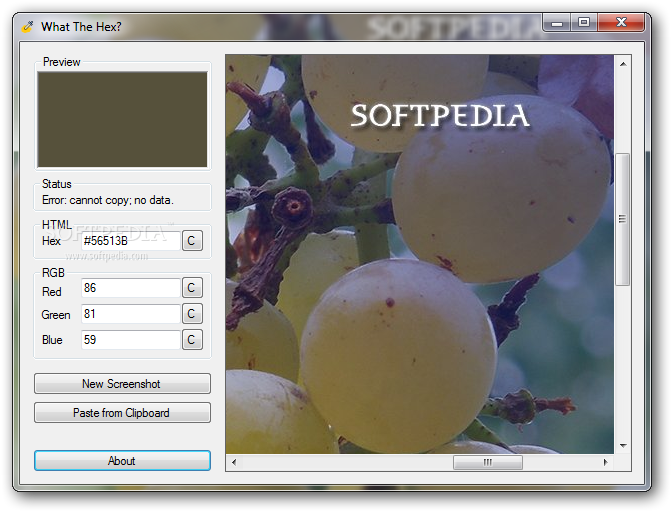Click the horizontal scrollbar thumb
This screenshot has width=672, height=512.
pyautogui.click(x=488, y=462)
